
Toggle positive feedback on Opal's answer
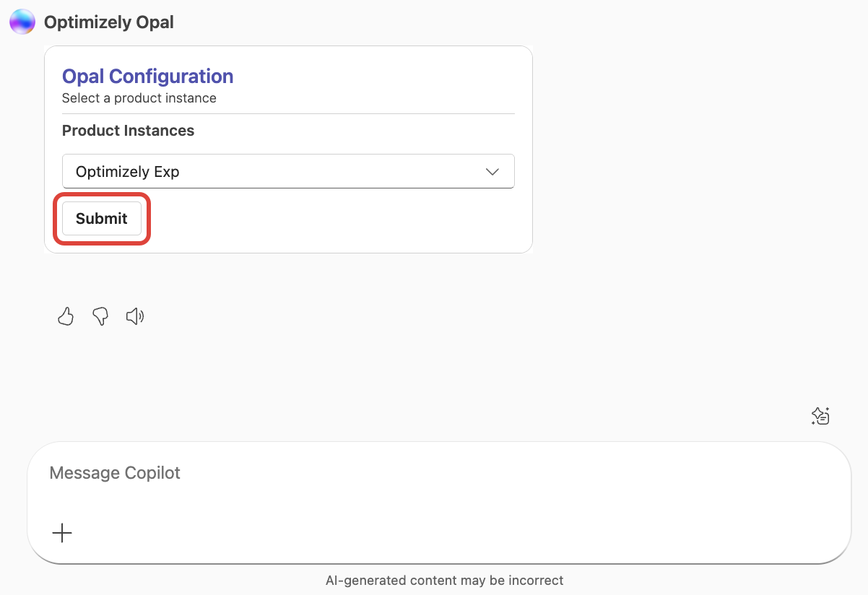[x=65, y=316]
